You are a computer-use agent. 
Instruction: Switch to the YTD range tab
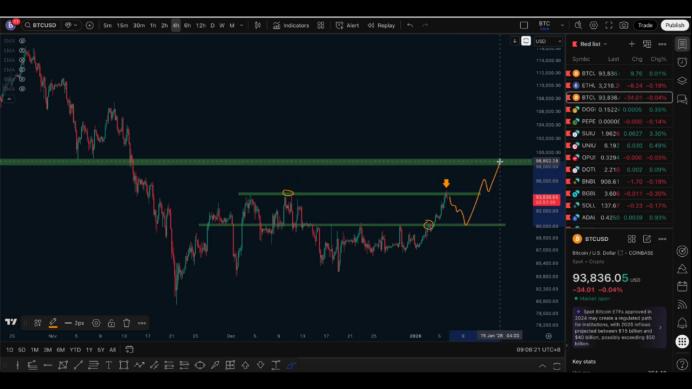75,350
